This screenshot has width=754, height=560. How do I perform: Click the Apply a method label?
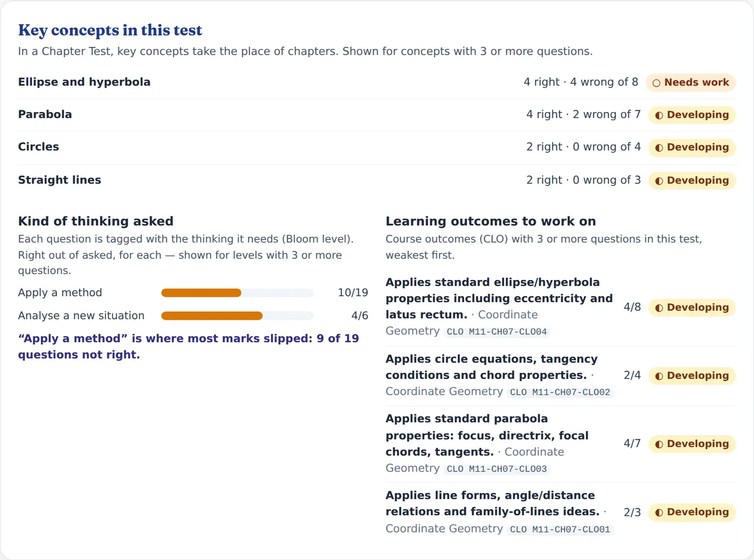tap(60, 292)
